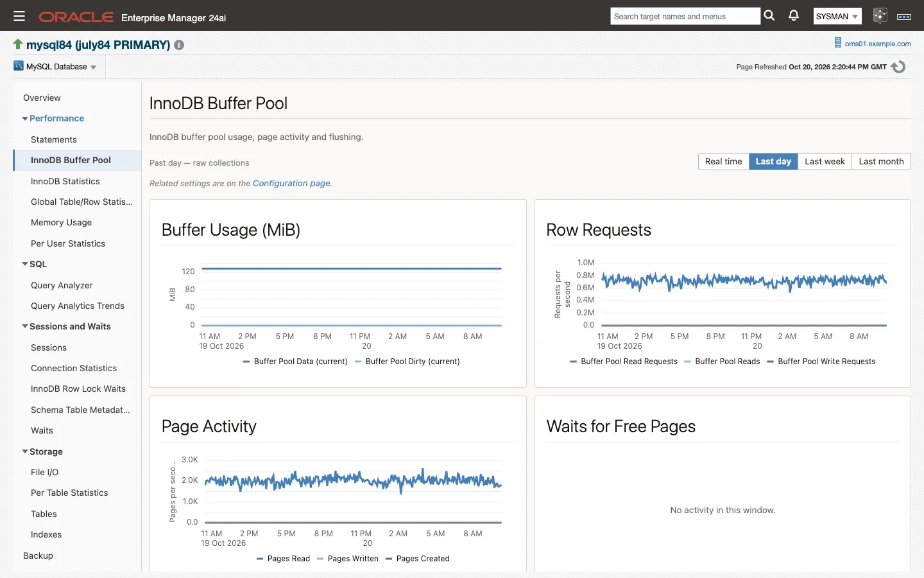Screen dimensions: 924x578
Task: Toggle Buffer Pool Write Requests legend series
Action: tap(821, 362)
